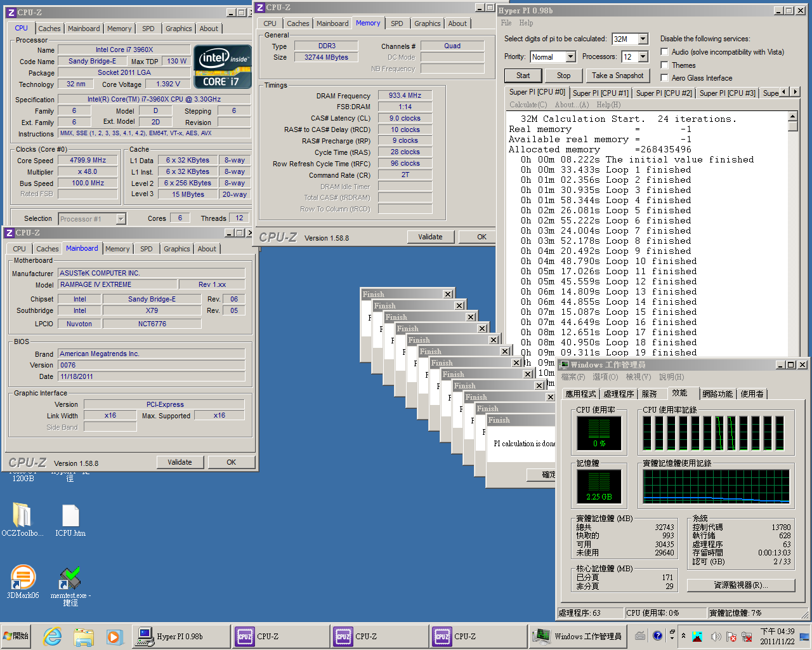Click the motherboard model RAMPAGE IV EXTREME
Screen dimensions: 812x650
pos(117,284)
